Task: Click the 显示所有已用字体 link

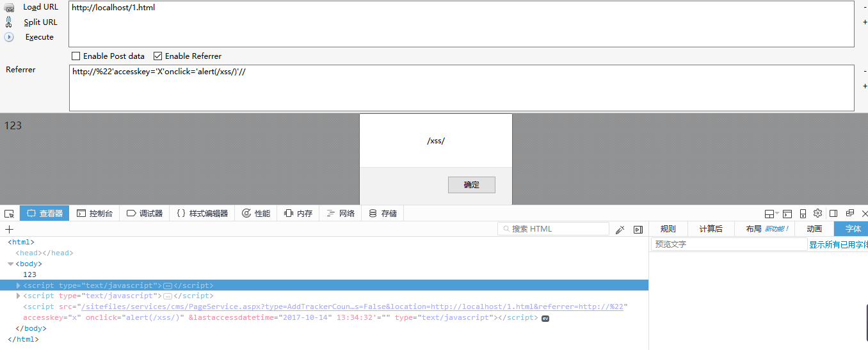Action: point(839,244)
